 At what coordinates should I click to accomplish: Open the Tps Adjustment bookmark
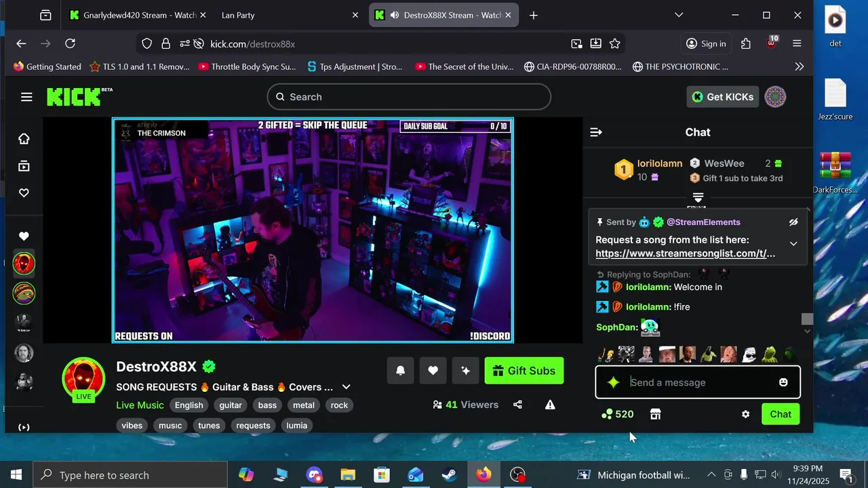[355, 66]
